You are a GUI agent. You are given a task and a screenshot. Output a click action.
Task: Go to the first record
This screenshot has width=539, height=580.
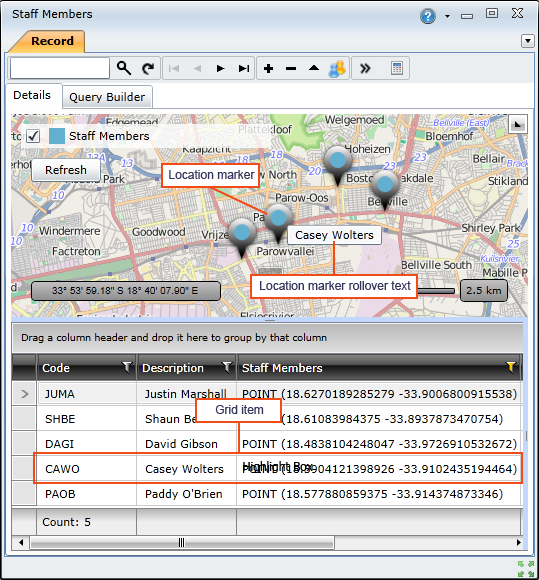[x=174, y=68]
